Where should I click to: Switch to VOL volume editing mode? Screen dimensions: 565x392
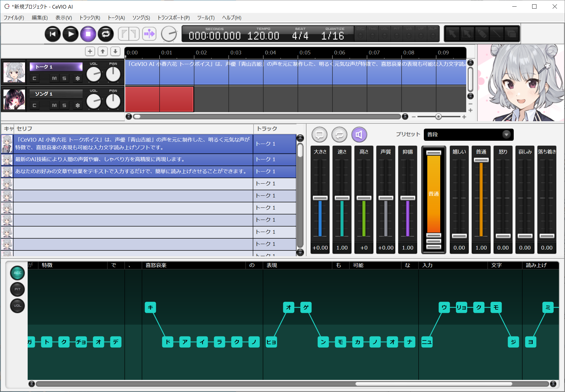point(18,306)
